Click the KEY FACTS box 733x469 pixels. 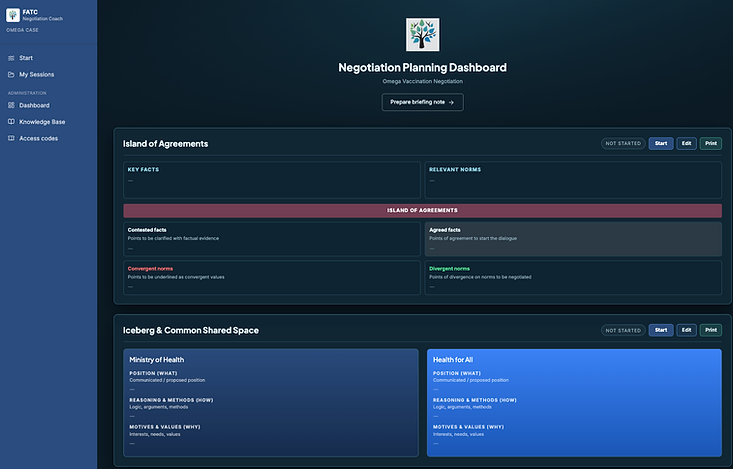coord(272,180)
